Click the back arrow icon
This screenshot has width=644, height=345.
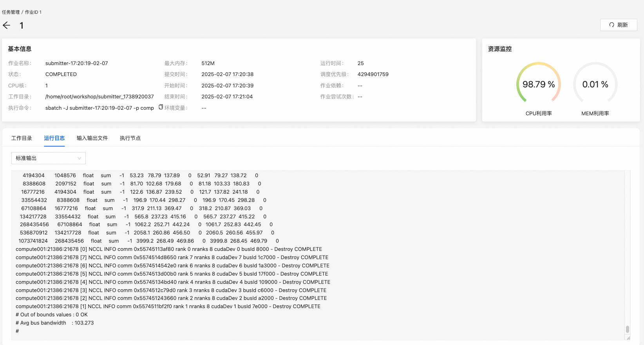[x=7, y=25]
